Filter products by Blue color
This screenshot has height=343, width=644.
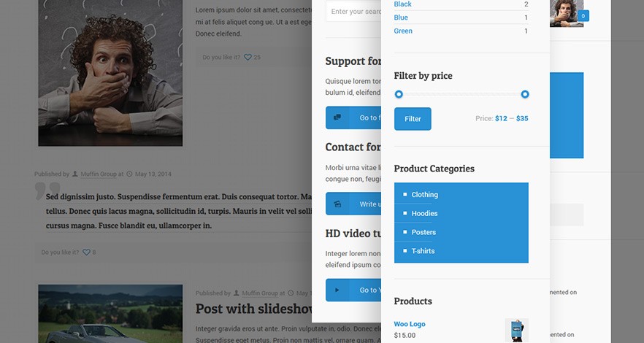coord(401,18)
